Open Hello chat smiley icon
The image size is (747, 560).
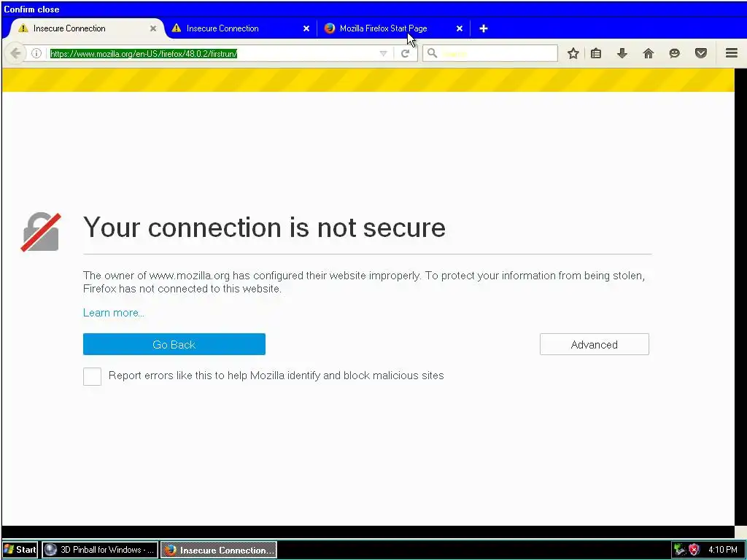(674, 53)
